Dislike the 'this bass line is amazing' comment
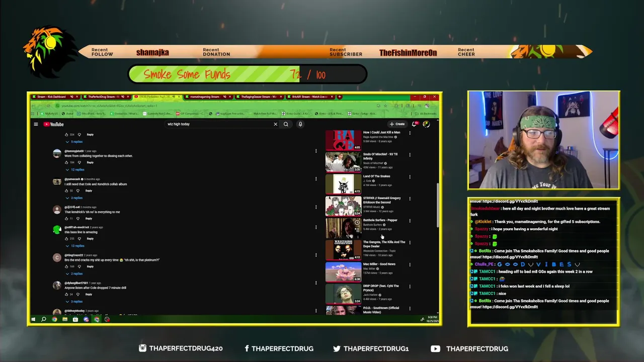 pos(79,239)
